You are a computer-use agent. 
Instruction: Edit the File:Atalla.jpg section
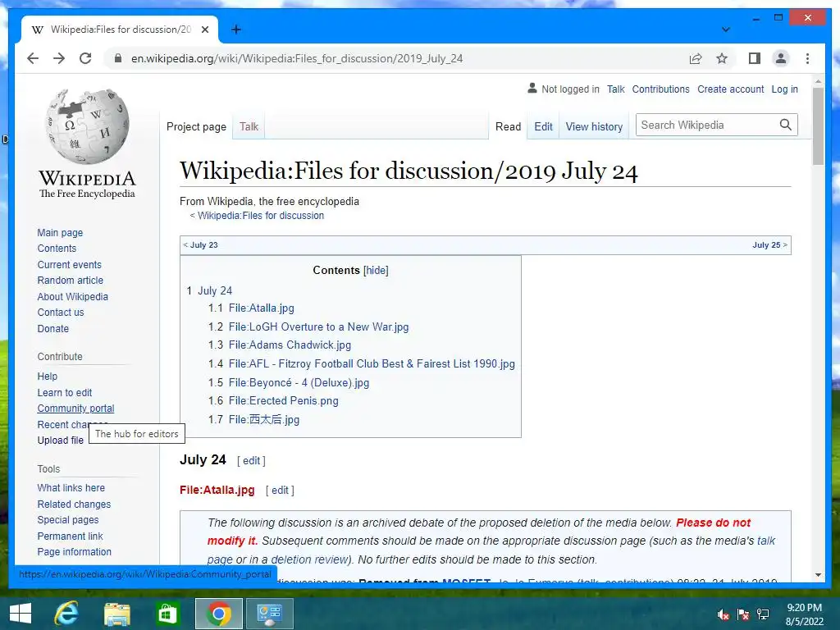click(280, 491)
